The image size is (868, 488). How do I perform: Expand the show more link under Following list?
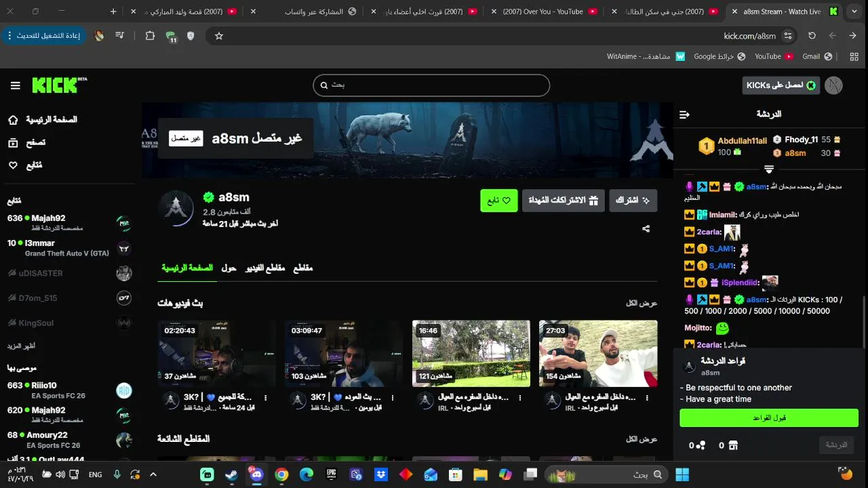pos(22,346)
